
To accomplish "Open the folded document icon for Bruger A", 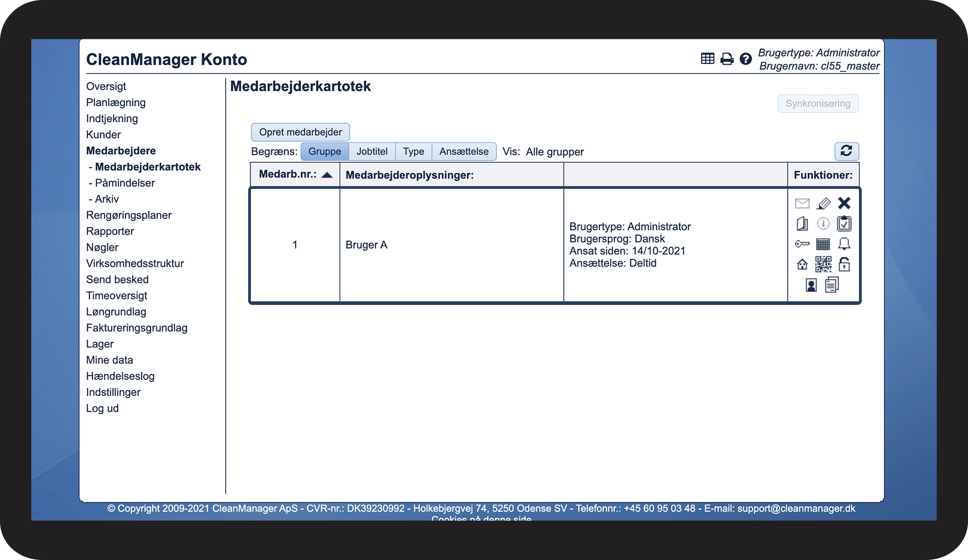I will click(x=802, y=224).
